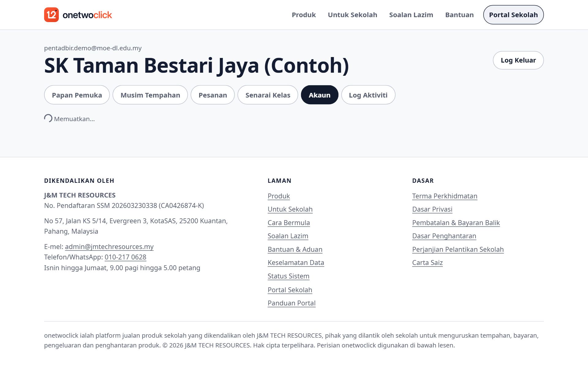Follow the Cara Bermula link
Viewport: 588px width, 368px height.
[x=289, y=223]
